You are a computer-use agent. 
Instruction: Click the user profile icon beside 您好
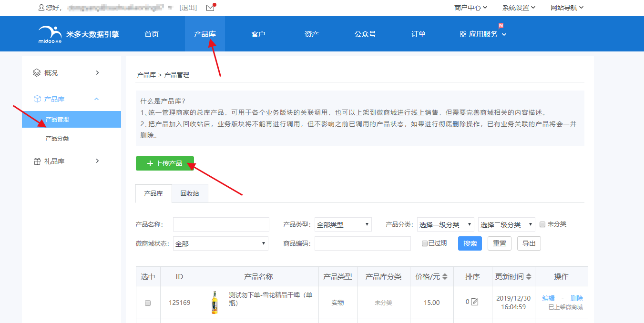point(41,8)
